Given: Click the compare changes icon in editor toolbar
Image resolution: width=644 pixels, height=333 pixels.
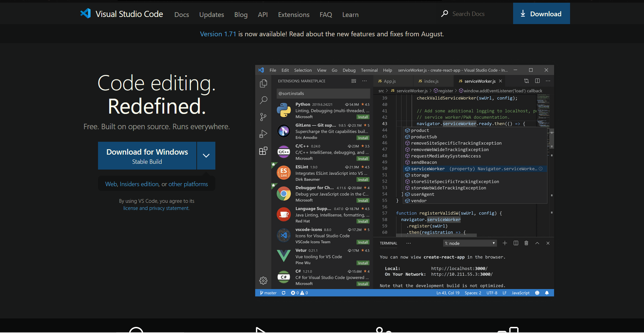Looking at the screenshot, I should 526,81.
